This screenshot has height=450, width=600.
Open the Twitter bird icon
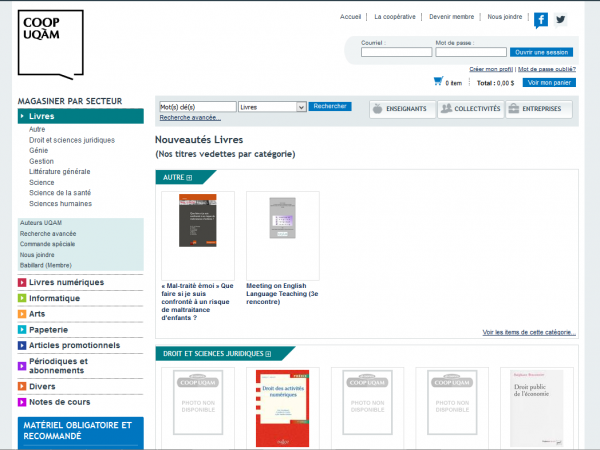(561, 20)
